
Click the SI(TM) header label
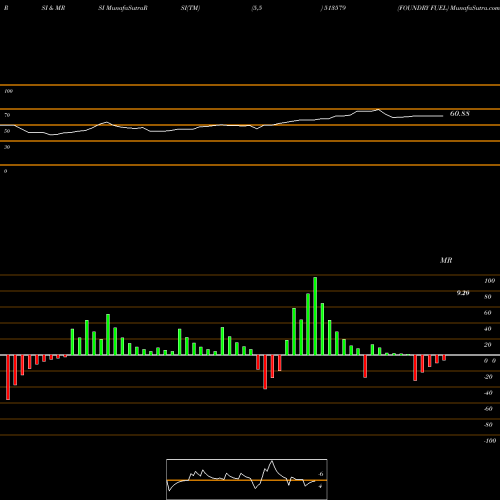tap(190, 8)
